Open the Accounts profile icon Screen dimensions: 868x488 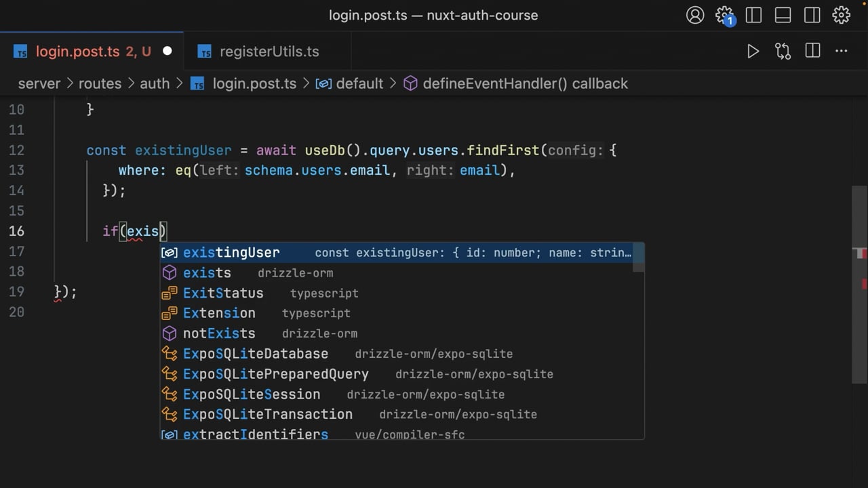[x=695, y=15]
